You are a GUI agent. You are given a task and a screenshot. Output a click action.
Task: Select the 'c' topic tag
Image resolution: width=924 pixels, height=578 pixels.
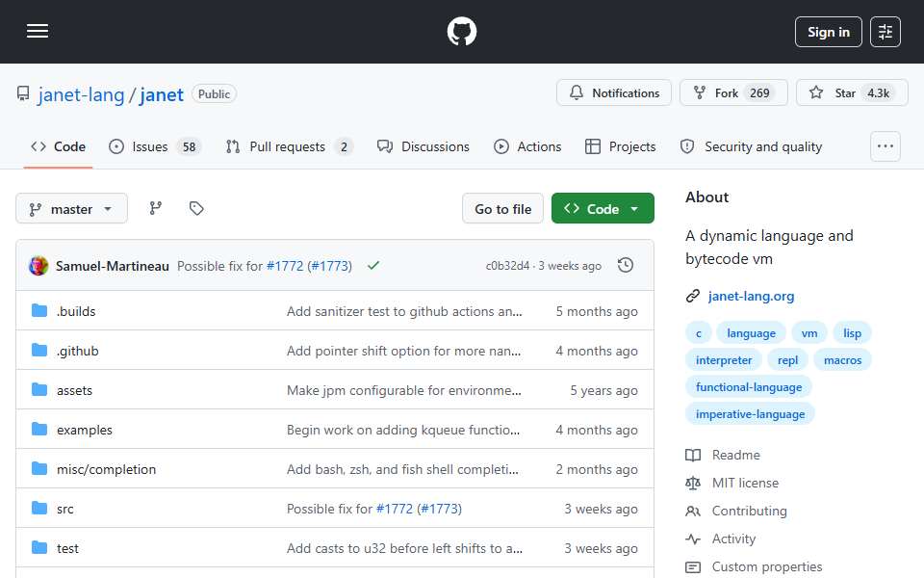699,333
